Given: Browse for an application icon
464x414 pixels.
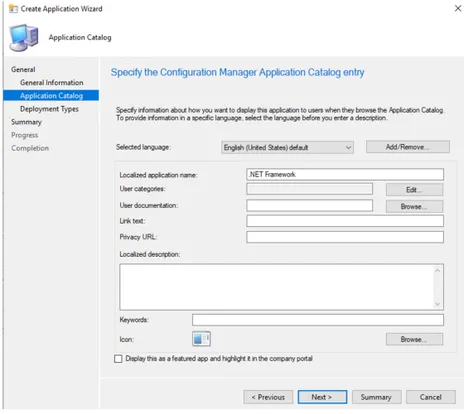Looking at the screenshot, I should coord(414,339).
